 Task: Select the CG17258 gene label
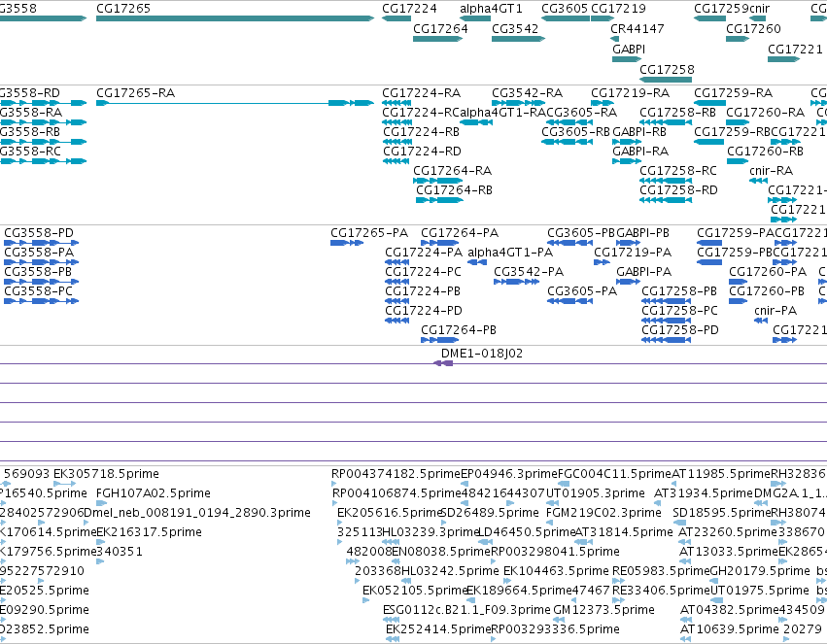click(667, 70)
